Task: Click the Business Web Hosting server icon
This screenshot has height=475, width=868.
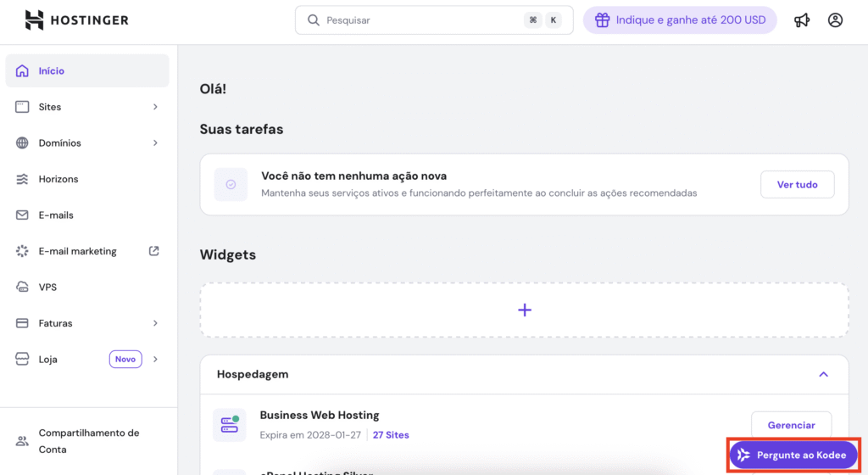Action: click(229, 425)
